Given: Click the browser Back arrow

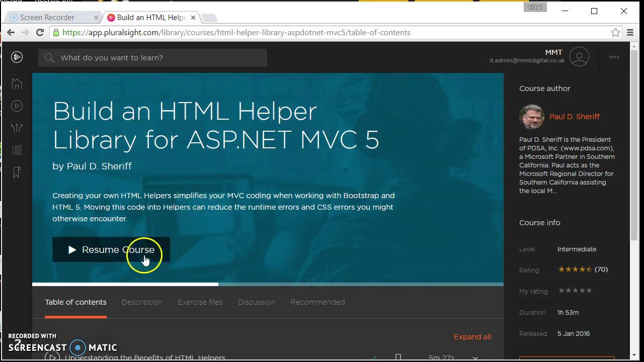Looking at the screenshot, I should coord(11,32).
